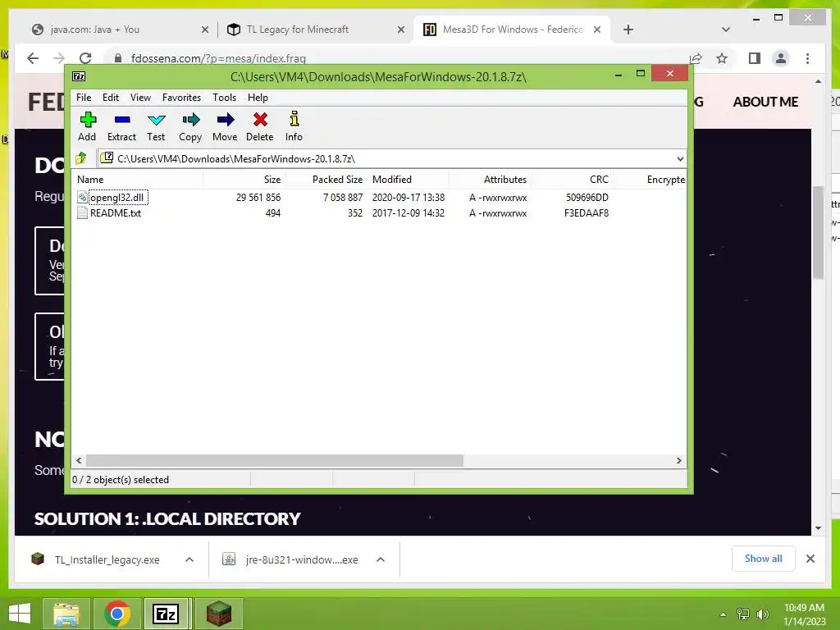Bookmark this page with the star icon
840x630 pixels.
pos(722,58)
